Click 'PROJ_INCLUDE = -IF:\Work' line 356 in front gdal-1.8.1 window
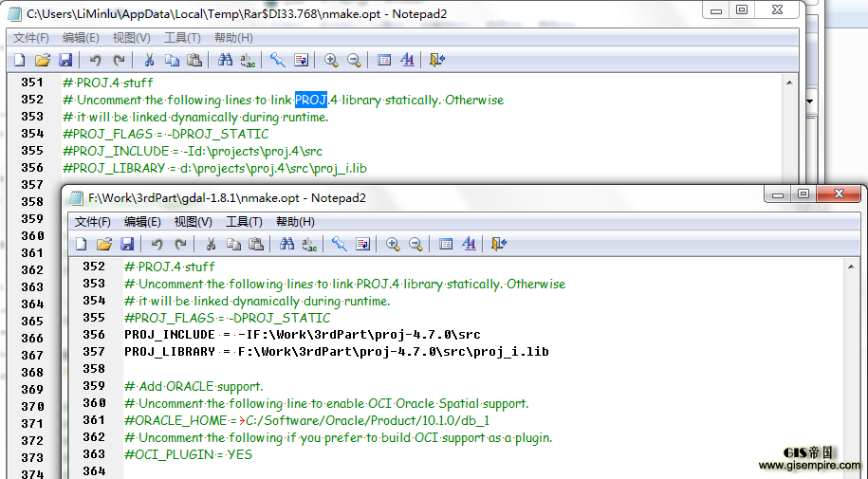Image resolution: width=868 pixels, height=479 pixels. 303,335
